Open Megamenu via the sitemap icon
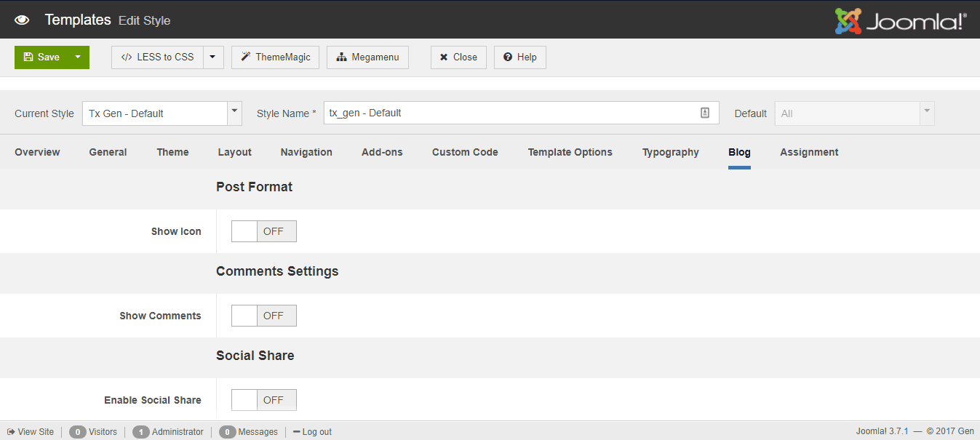 pyautogui.click(x=342, y=57)
